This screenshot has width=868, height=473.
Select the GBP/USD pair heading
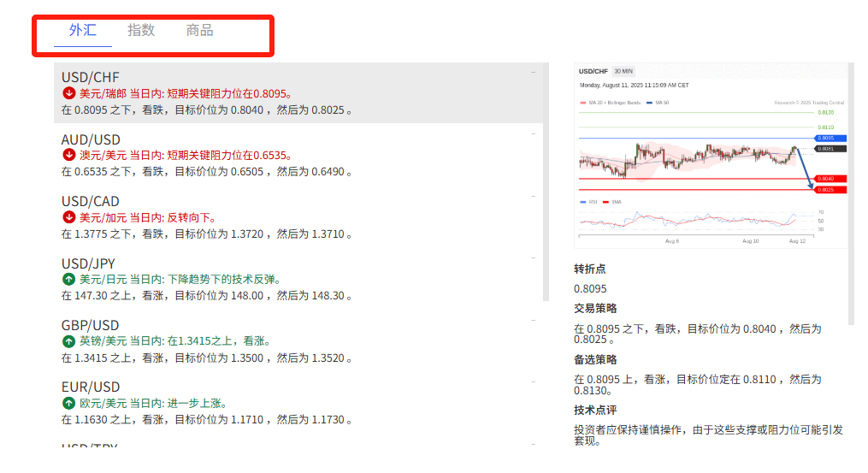pyautogui.click(x=91, y=325)
